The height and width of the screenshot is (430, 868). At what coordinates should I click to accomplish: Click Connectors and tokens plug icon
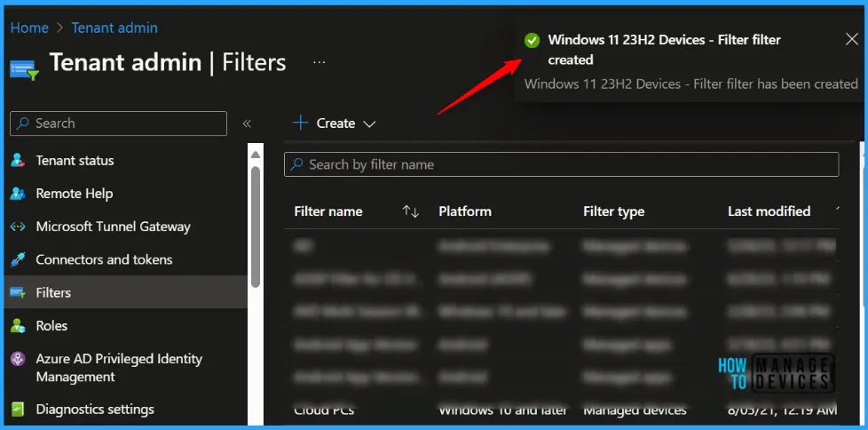point(18,259)
